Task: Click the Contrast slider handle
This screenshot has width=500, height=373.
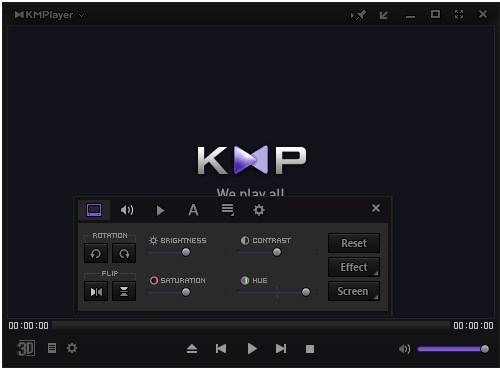Action: pos(277,252)
